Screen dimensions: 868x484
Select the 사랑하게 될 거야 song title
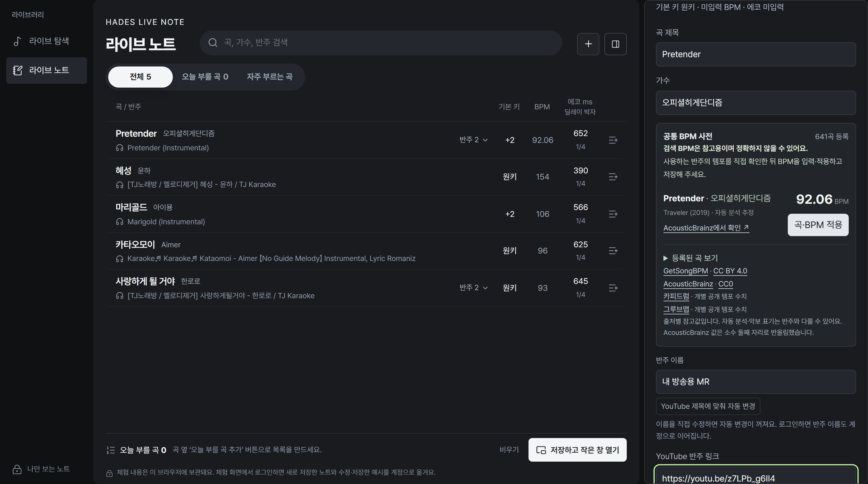[x=145, y=281]
